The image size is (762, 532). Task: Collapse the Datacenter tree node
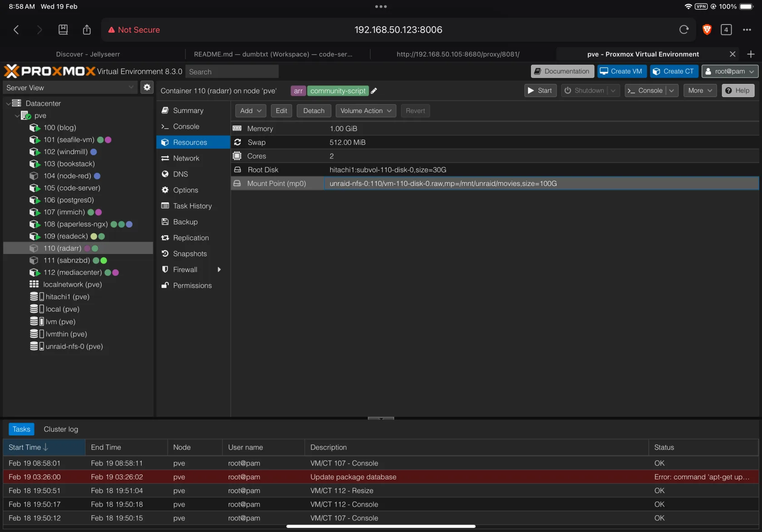(x=8, y=103)
